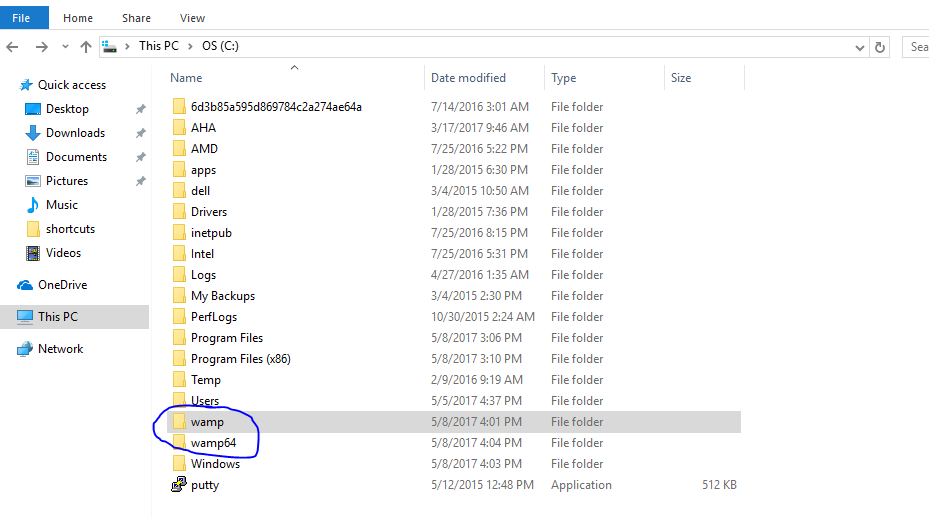Expand the address bar history dropdown
This screenshot has width=929, height=518.
pos(860,47)
